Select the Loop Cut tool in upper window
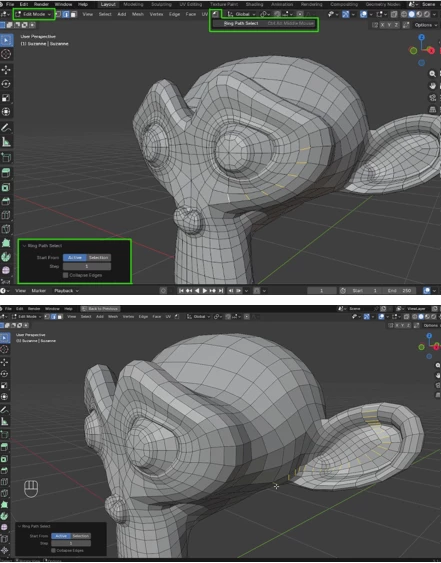The image size is (441, 563). point(6,215)
